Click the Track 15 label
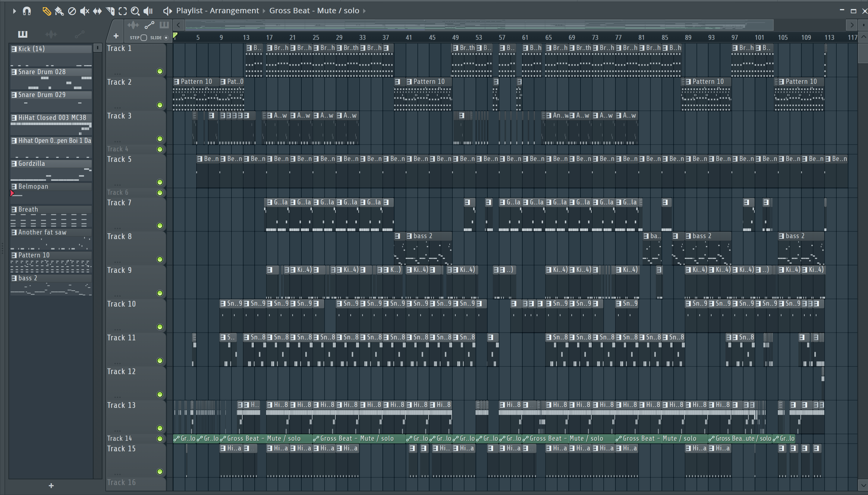The height and width of the screenshot is (495, 868). pos(121,449)
